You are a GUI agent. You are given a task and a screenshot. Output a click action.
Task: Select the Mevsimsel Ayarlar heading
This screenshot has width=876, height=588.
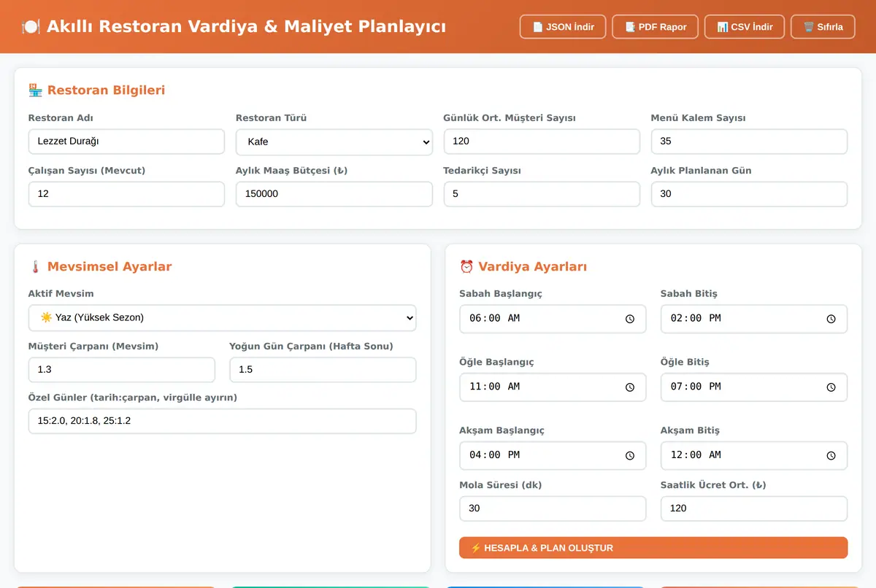(100, 266)
